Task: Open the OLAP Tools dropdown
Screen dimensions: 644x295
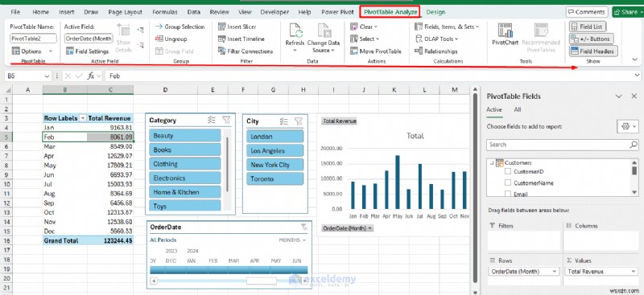Action: pyautogui.click(x=436, y=39)
